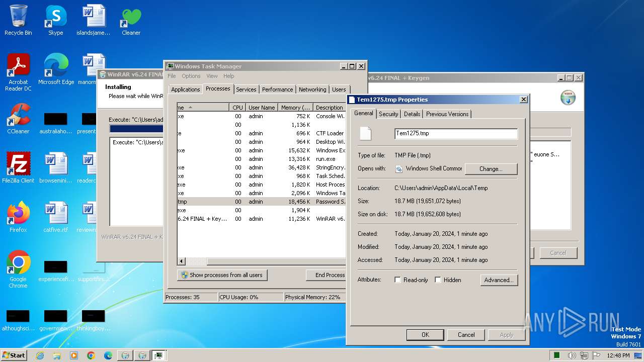This screenshot has width=644, height=362.
Task: Click Cancel in Tem1275.tmp Properties
Action: coord(466,335)
